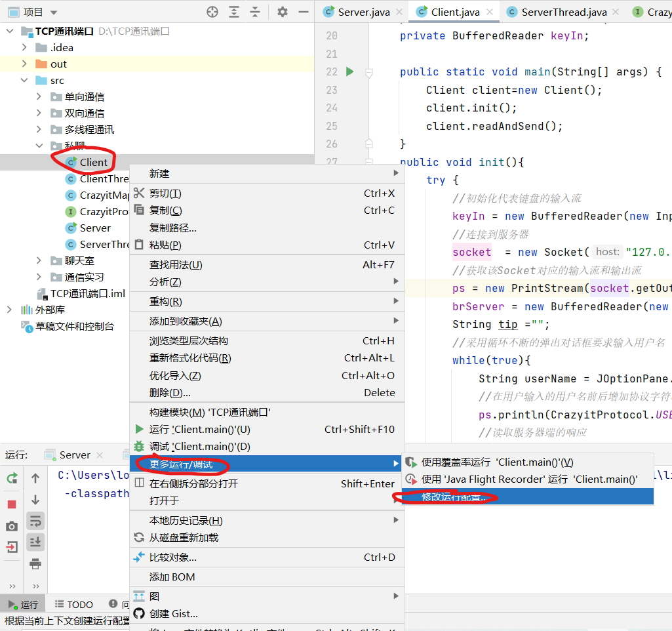Viewport: 672px width, 631px height.
Task: Collapse the code fold near line 26
Action: click(369, 144)
